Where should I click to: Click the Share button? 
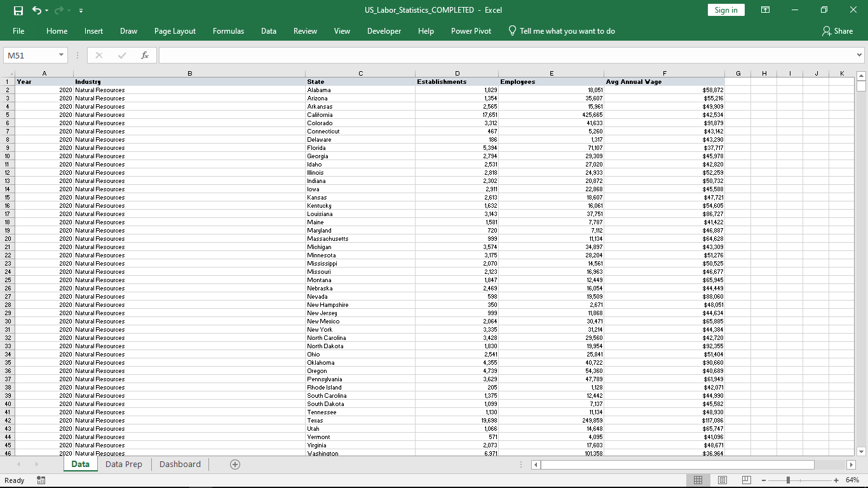point(837,31)
